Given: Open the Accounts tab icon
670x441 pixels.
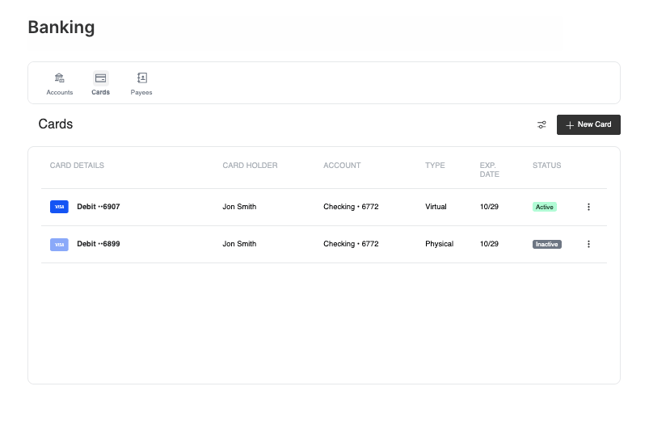Looking at the screenshot, I should point(59,78).
